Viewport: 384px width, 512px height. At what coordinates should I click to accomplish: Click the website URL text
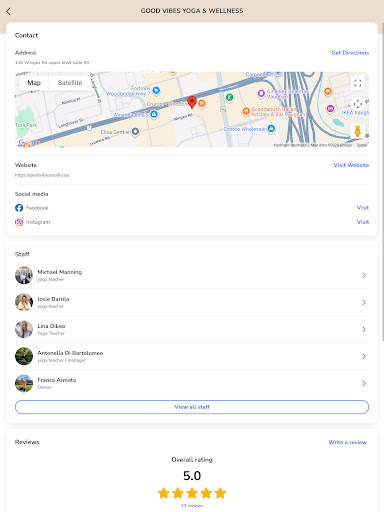point(42,175)
